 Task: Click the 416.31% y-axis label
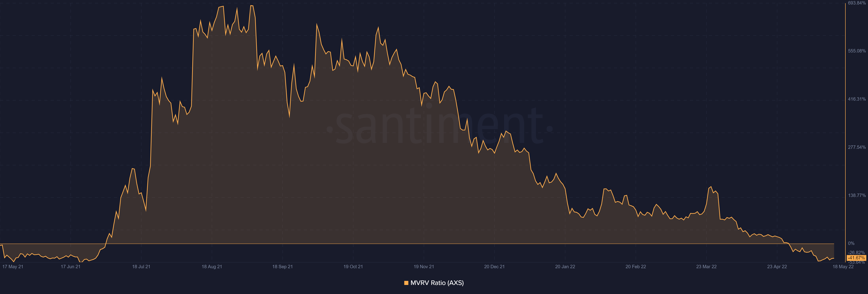coord(856,99)
